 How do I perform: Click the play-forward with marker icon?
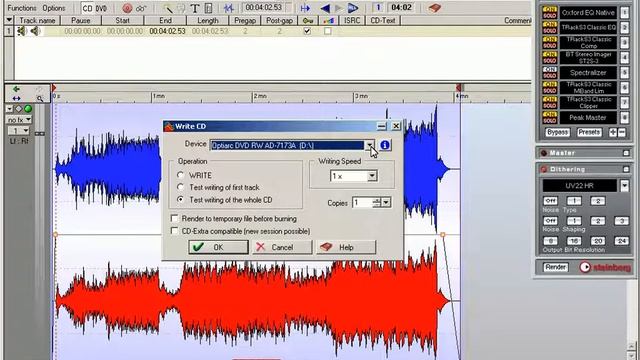pyautogui.click(x=353, y=8)
